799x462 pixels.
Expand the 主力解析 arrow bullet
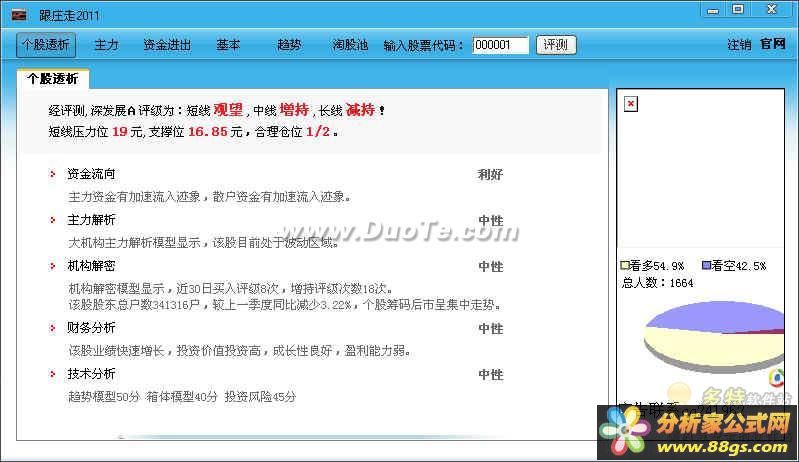click(x=52, y=220)
